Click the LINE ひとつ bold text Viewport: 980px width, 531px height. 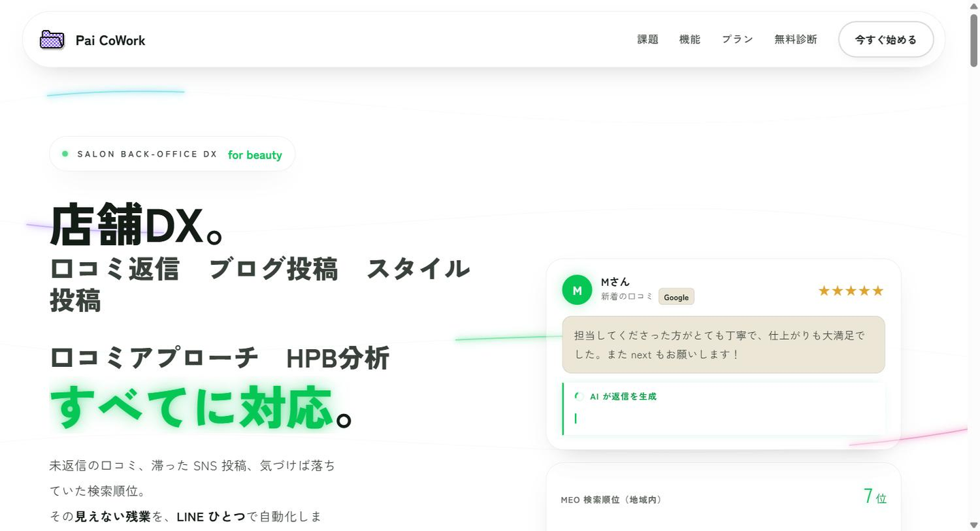click(211, 517)
